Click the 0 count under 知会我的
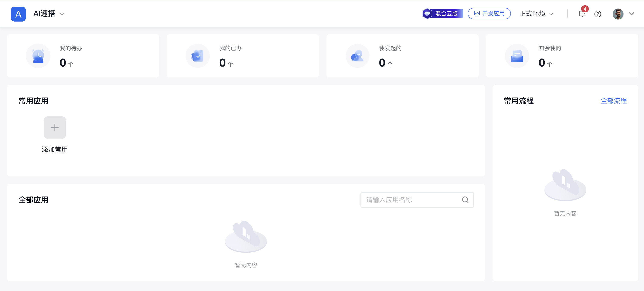644x291 pixels. (x=541, y=63)
